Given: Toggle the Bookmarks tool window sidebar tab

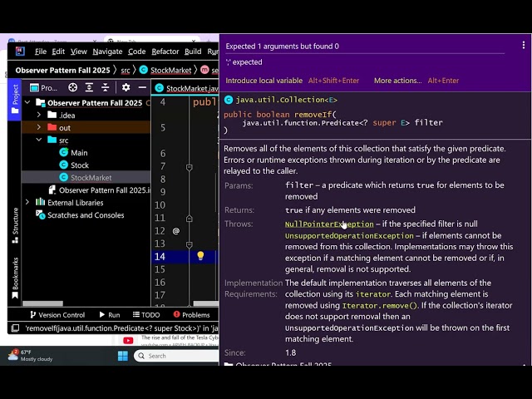Looking at the screenshot, I should click(x=15, y=273).
